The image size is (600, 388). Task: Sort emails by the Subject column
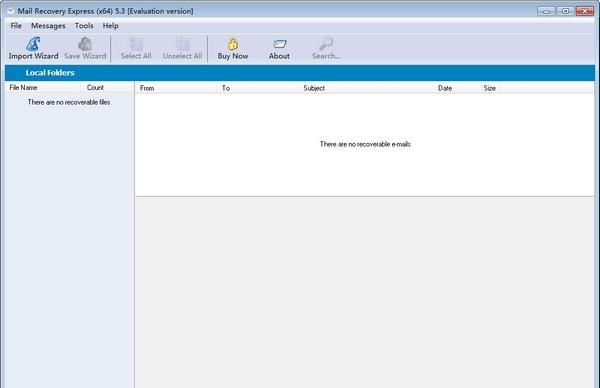tap(314, 88)
